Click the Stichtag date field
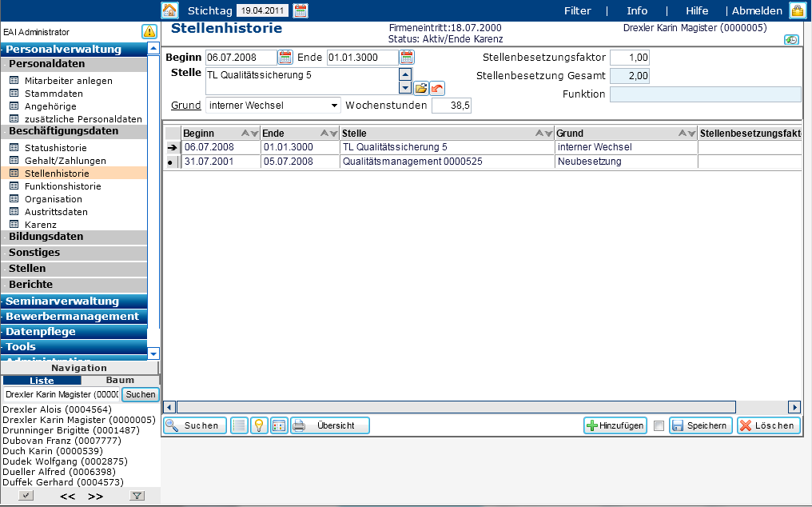This screenshot has width=812, height=507. pyautogui.click(x=263, y=11)
